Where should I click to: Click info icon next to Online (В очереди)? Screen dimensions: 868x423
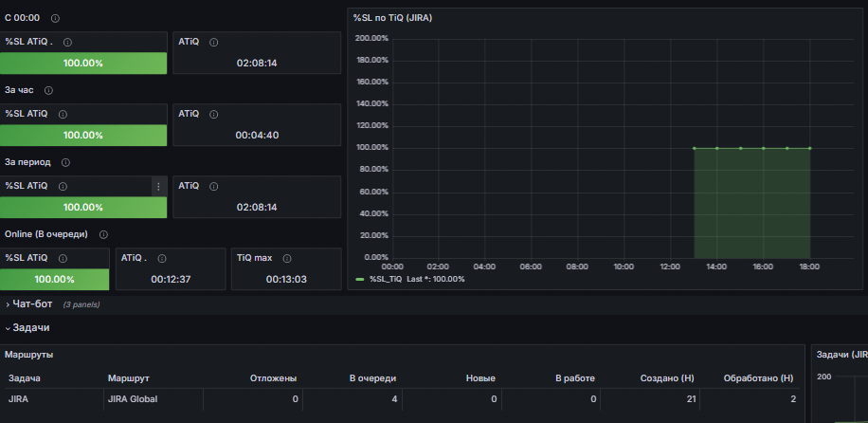(x=103, y=234)
